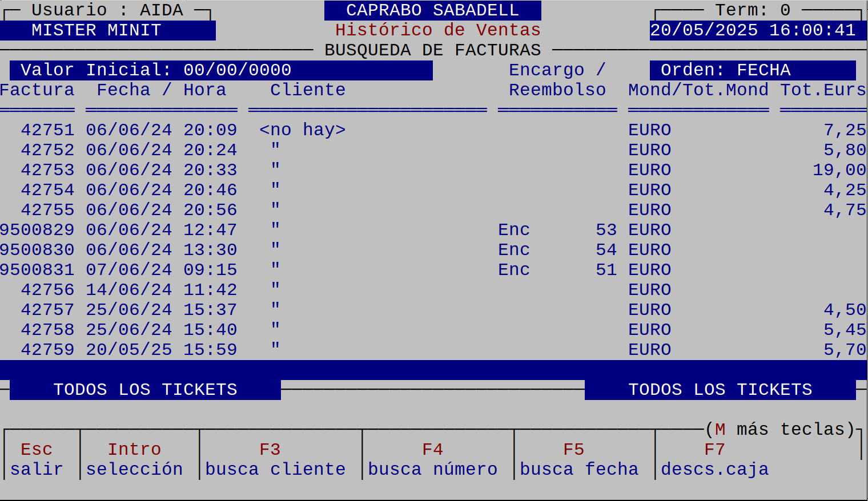Click right TODOS LOS TICKETS filter label
The image size is (868, 501).
click(x=720, y=390)
